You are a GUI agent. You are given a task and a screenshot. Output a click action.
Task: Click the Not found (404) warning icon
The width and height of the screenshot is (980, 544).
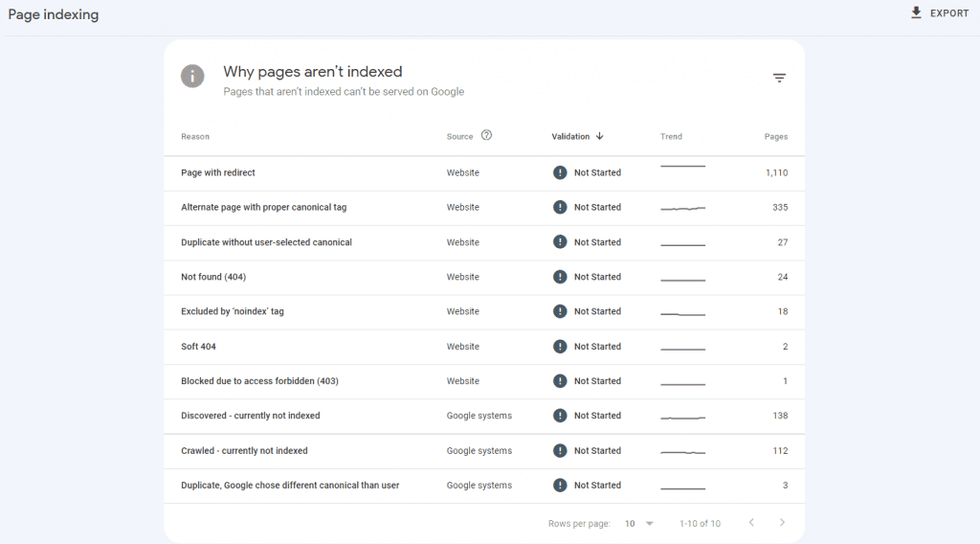pos(560,277)
